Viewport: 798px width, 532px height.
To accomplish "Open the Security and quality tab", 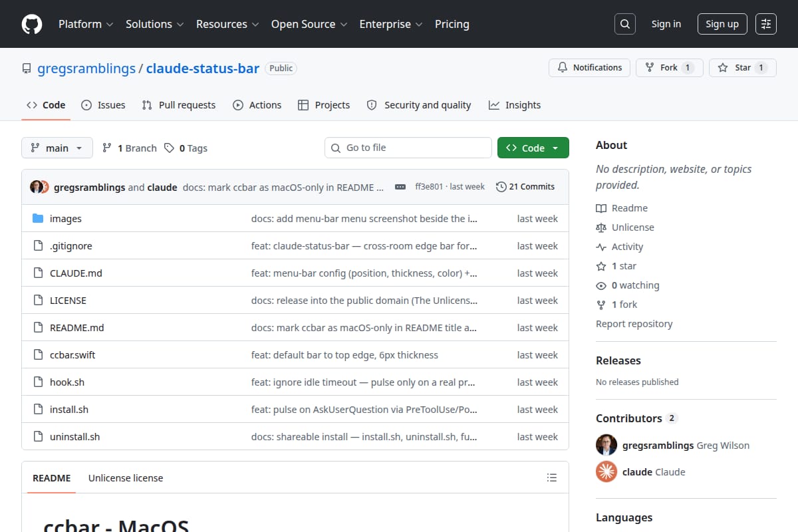I will pos(419,105).
